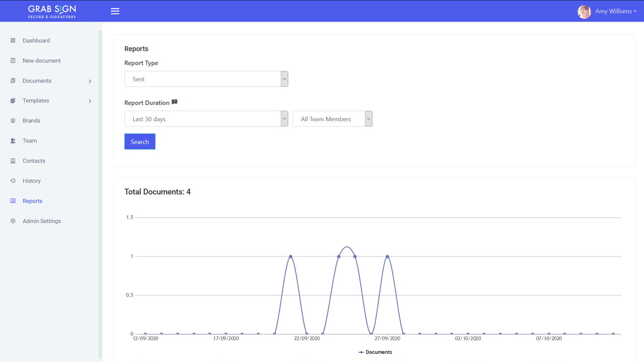Screen dimensions: 644x362
Task: Open the Reports menu item
Action: click(x=32, y=201)
